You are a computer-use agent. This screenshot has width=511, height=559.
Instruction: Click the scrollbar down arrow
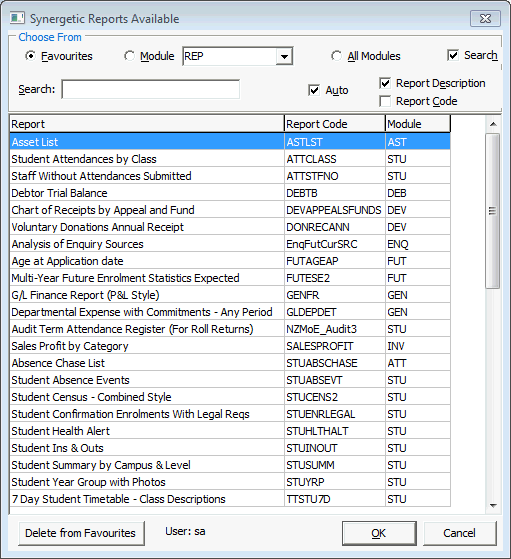494,506
